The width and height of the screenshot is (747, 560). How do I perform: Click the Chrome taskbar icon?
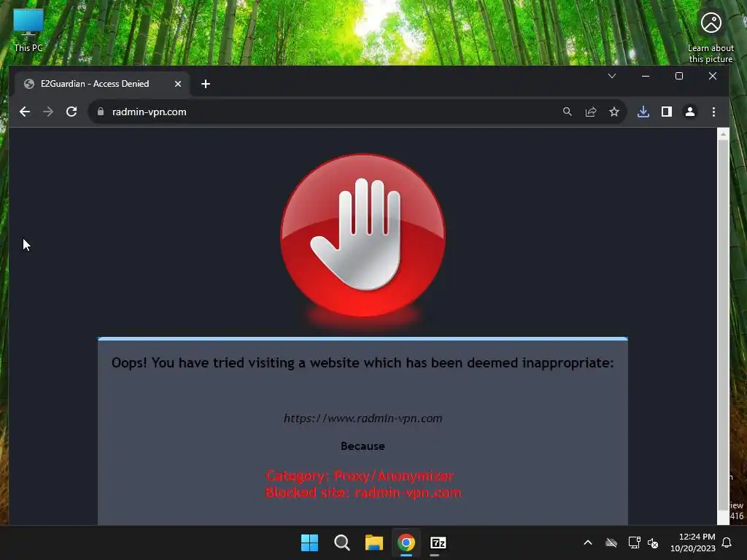(406, 542)
